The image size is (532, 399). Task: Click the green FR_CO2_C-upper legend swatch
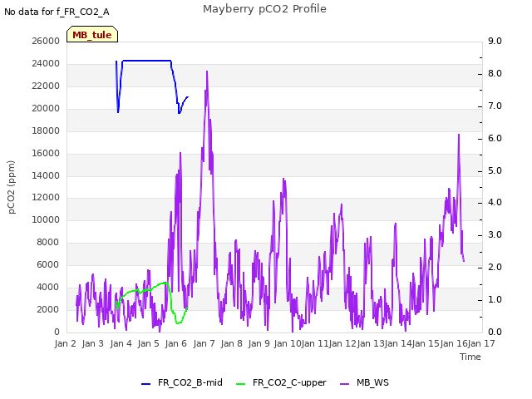(240, 384)
